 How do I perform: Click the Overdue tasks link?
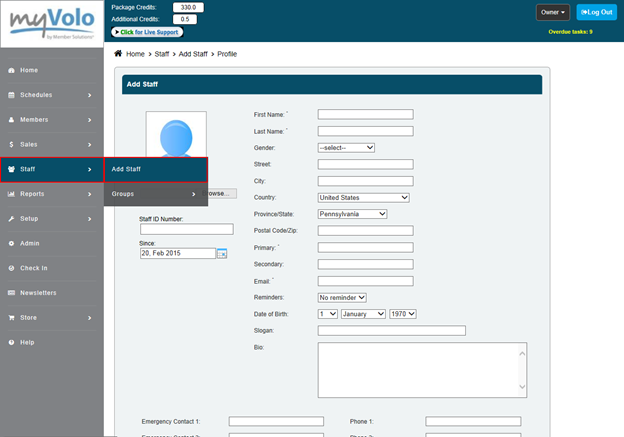pyautogui.click(x=570, y=32)
